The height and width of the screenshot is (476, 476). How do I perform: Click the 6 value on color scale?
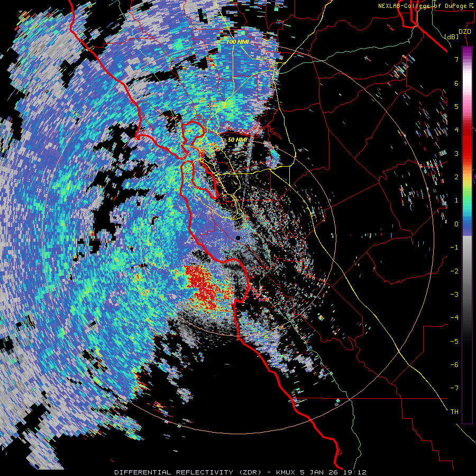[456, 83]
